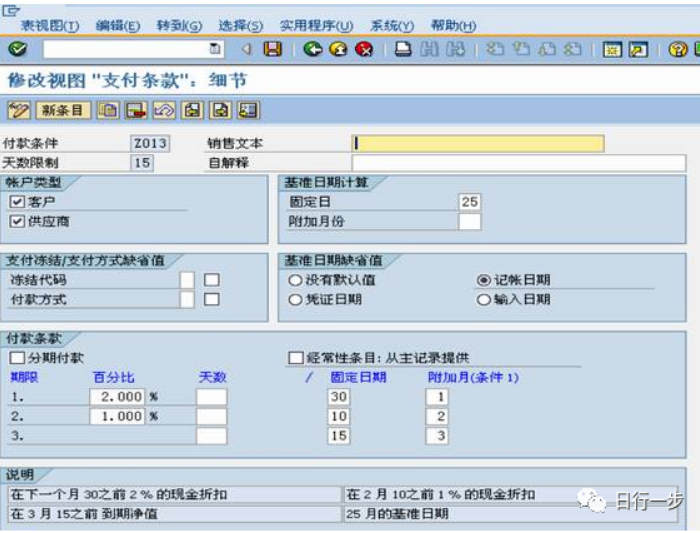Screen dimensions: 700x533
Task: Click description text 25 月的基准日期
Action: pos(397,514)
